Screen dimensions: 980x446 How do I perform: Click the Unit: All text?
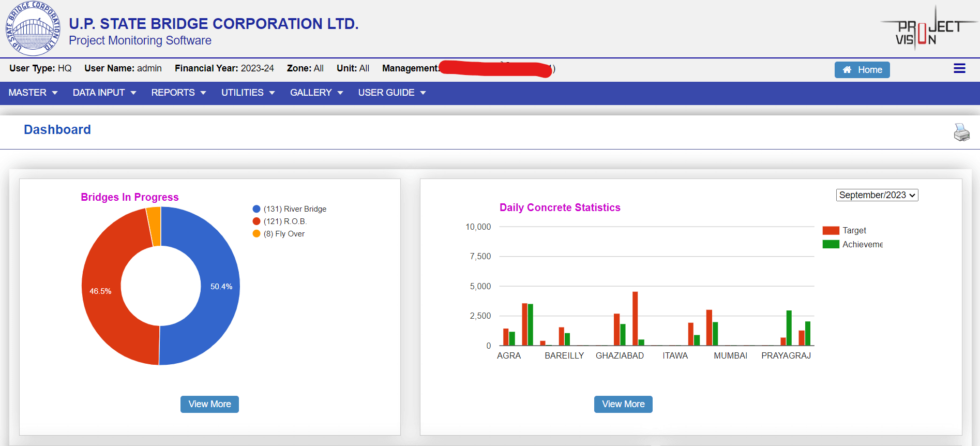point(353,68)
